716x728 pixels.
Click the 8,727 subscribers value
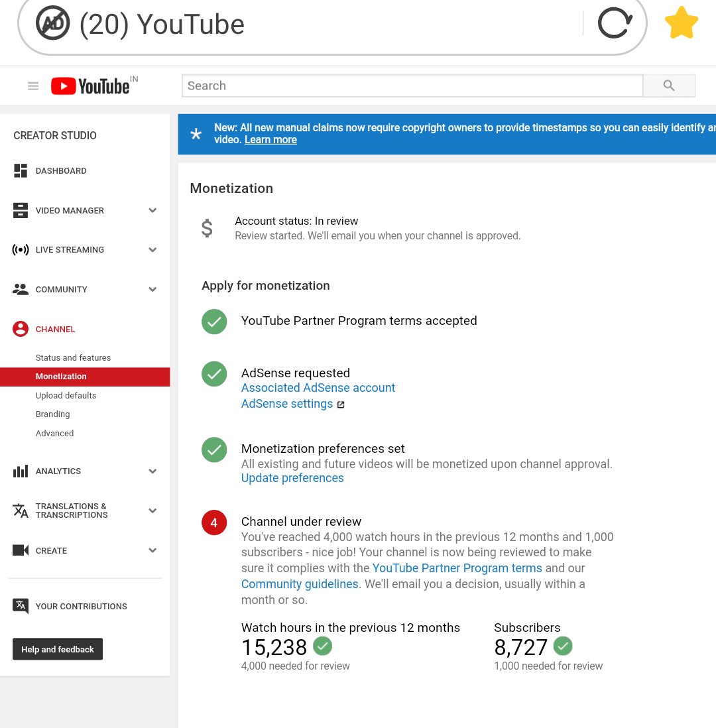pos(521,647)
